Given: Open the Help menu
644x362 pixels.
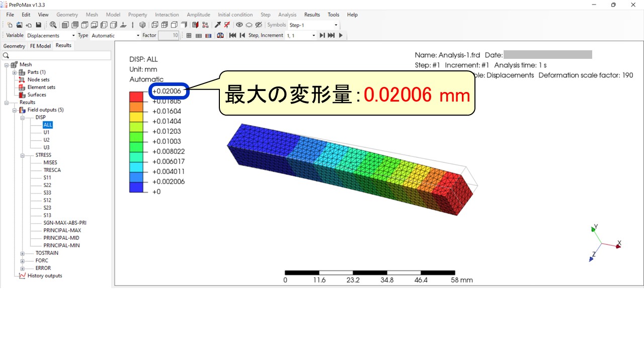Looking at the screenshot, I should coord(352,15).
